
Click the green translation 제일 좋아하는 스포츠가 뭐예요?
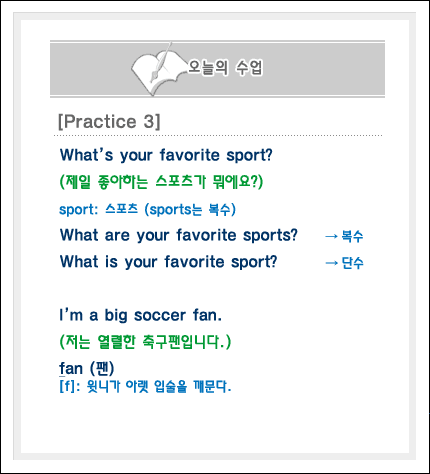click(161, 182)
